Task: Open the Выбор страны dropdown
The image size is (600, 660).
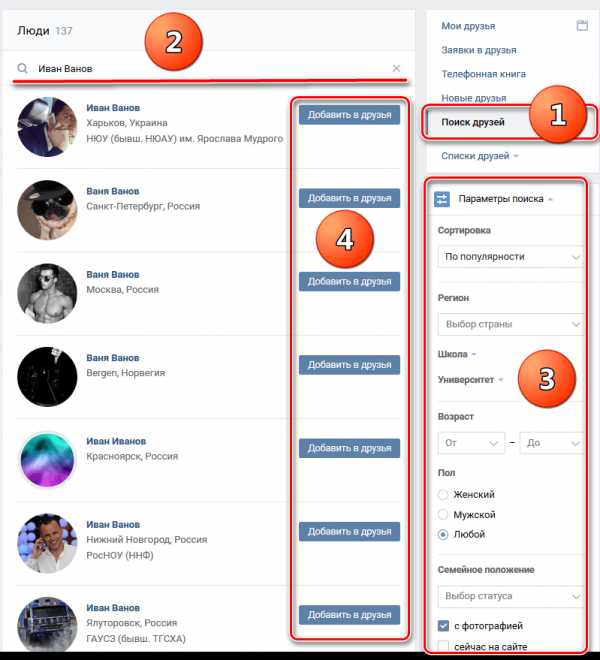Action: click(511, 324)
